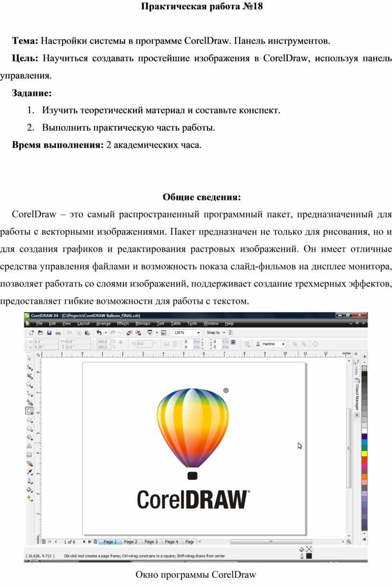Click the horizontal scrollbar thumb

point(271,542)
